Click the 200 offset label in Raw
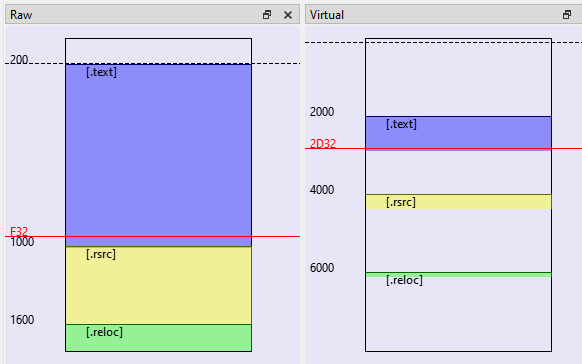The height and width of the screenshot is (364, 582). [19, 59]
